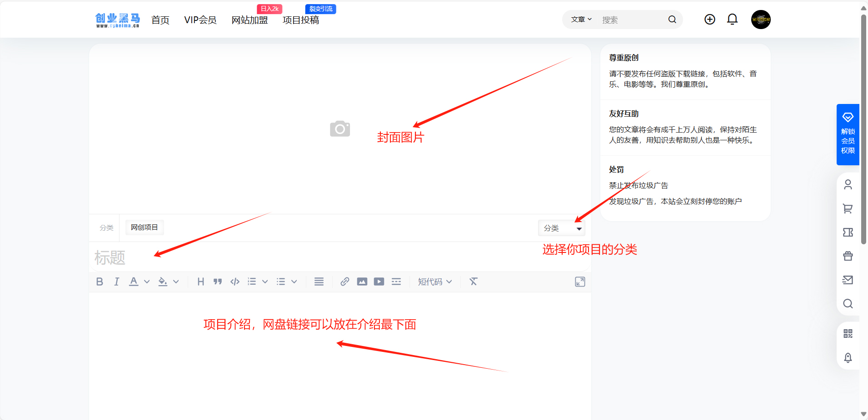Toggle fullscreen editor mode
Viewport: 868px width, 420px height.
[579, 282]
